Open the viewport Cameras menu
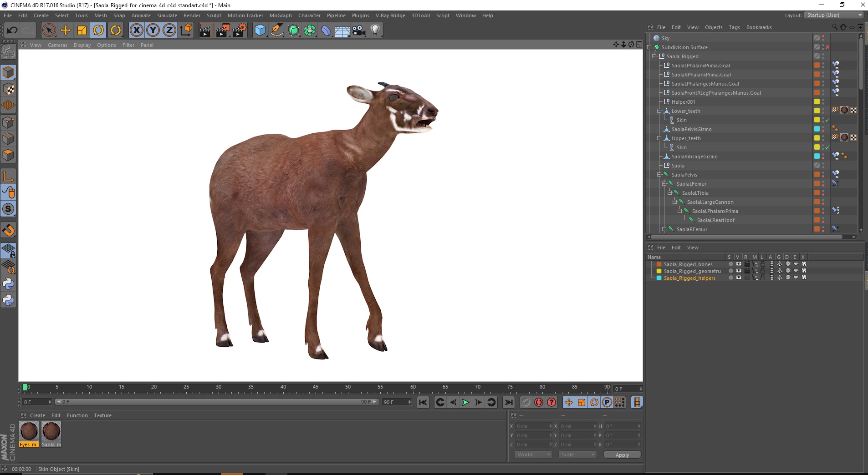This screenshot has width=868, height=475. [x=57, y=45]
